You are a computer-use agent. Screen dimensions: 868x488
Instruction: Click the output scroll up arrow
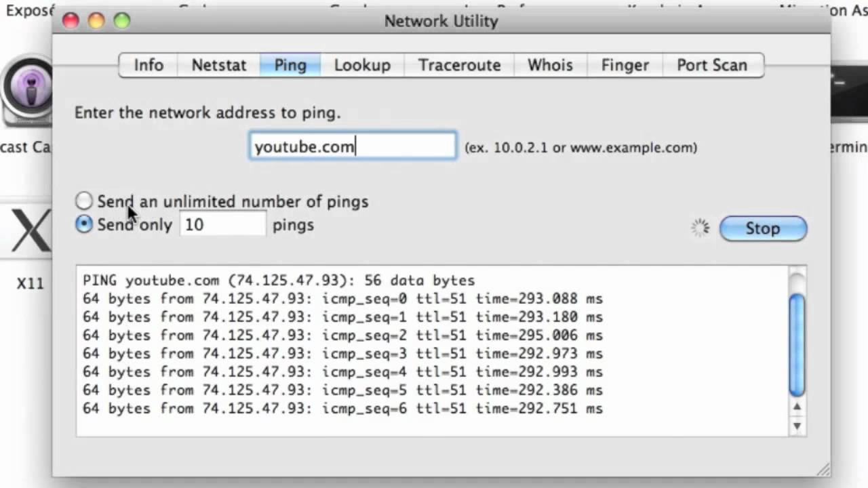[x=797, y=407]
